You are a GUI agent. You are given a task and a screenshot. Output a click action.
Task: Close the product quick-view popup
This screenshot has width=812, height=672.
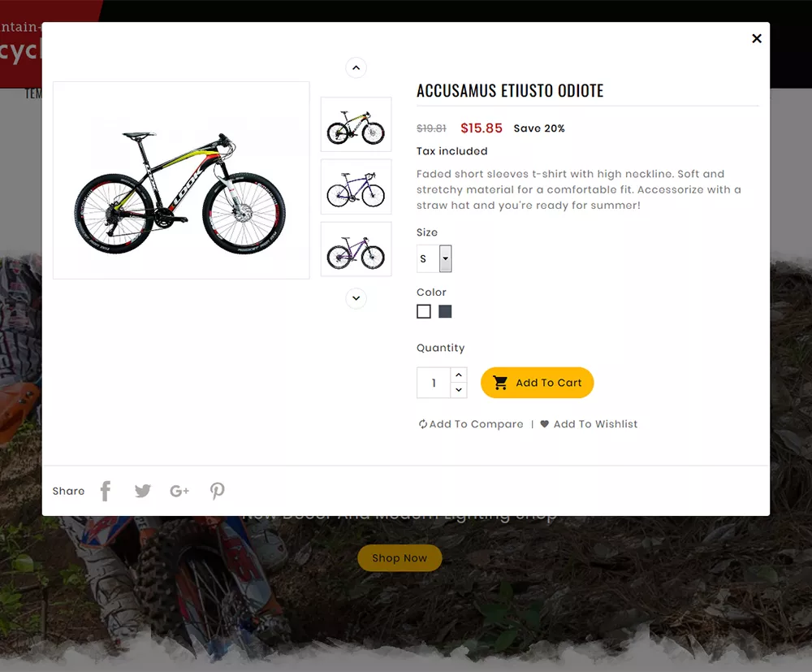pos(756,38)
